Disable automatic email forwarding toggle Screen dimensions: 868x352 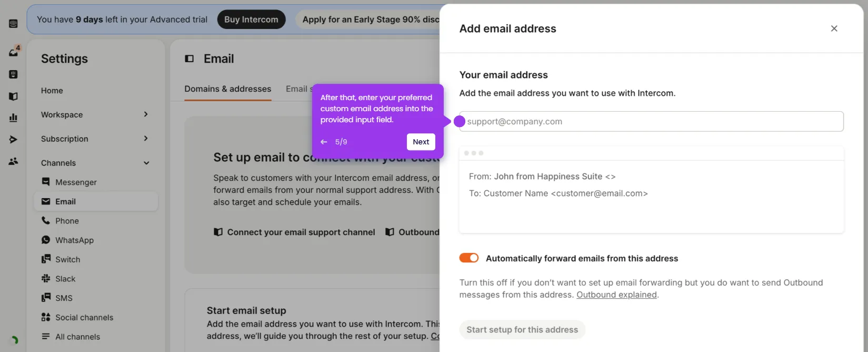(x=469, y=258)
